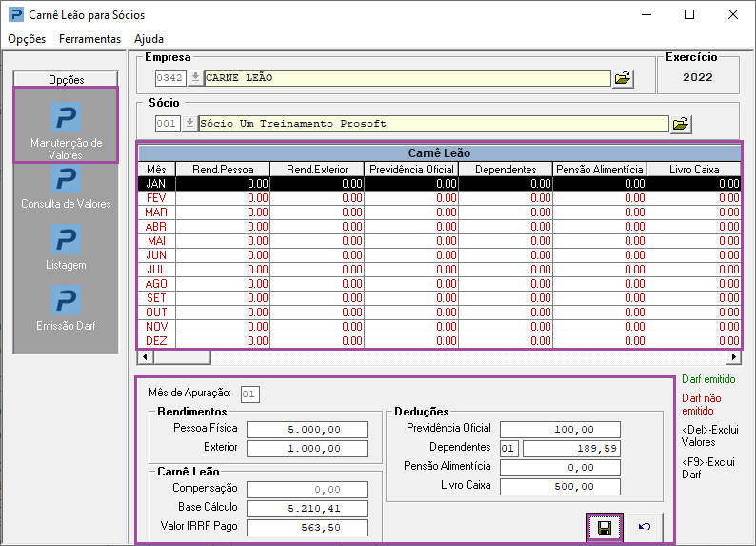
Task: Click the Base Cálculo field
Action: coord(307,509)
